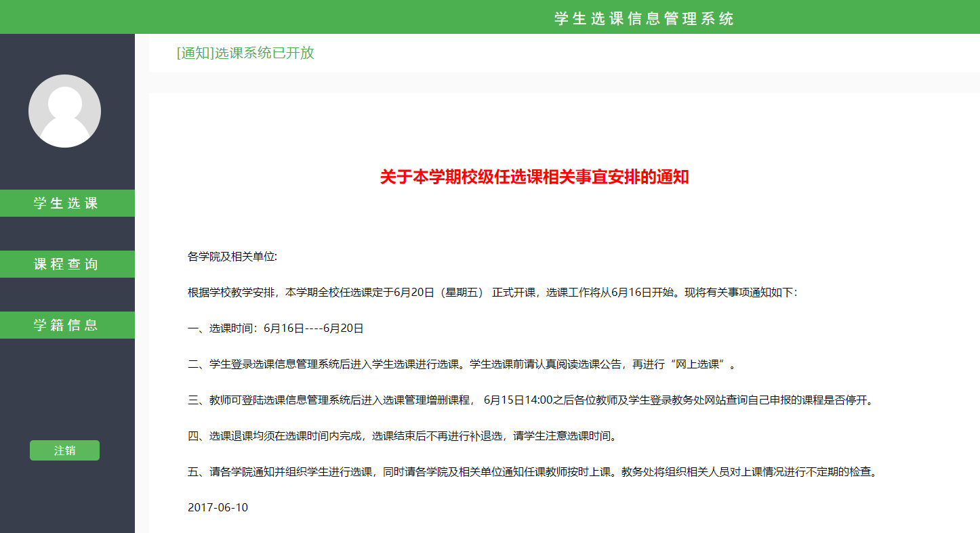Viewport: 980px width, 533px height.
Task: Click the paragraph starting with 四、选课退课均须在选课时间内完成
Action: 403,436
